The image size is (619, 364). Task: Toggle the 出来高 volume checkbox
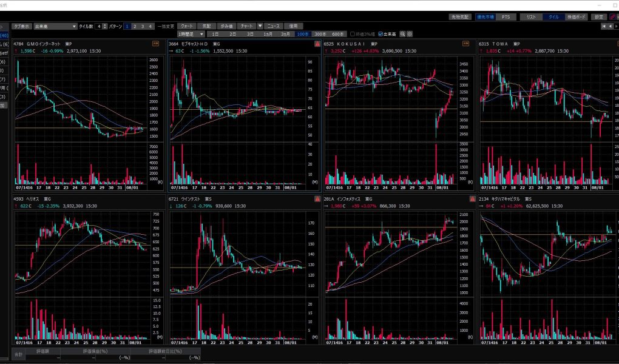click(x=381, y=34)
